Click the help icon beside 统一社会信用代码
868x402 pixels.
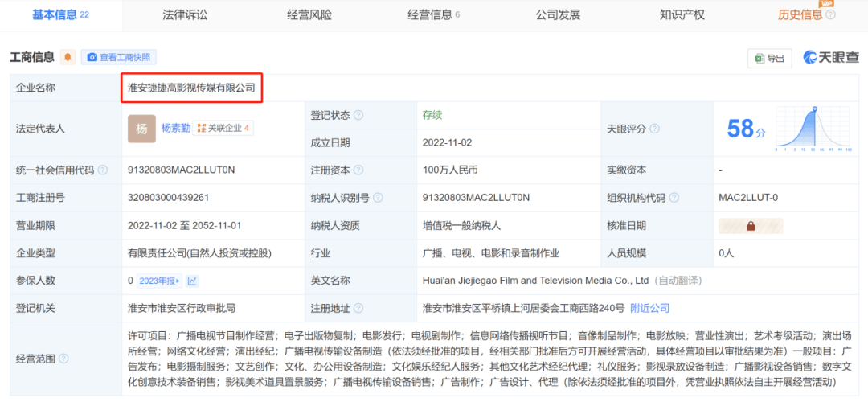[x=102, y=170]
